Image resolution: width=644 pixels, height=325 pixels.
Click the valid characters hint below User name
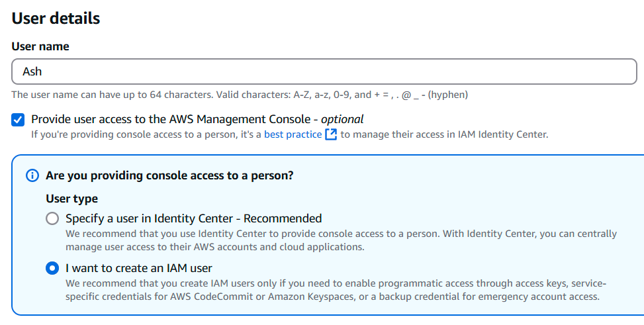pyautogui.click(x=240, y=95)
